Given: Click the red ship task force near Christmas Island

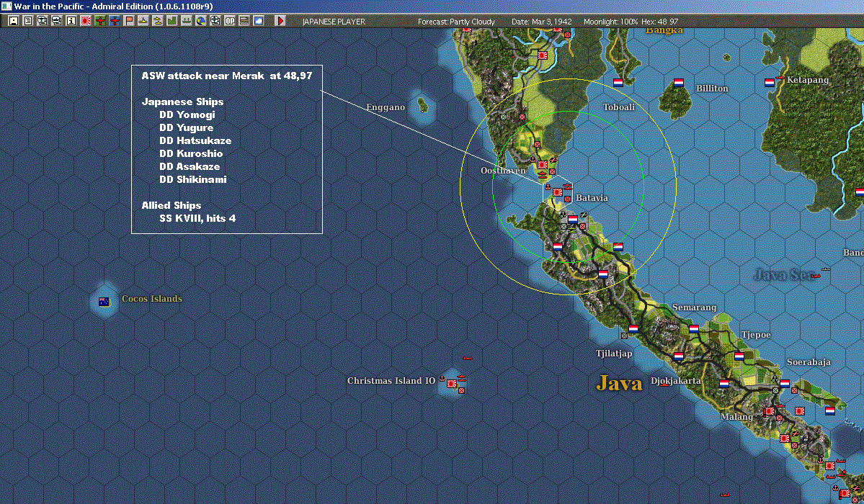Looking at the screenshot, I should (x=468, y=358).
